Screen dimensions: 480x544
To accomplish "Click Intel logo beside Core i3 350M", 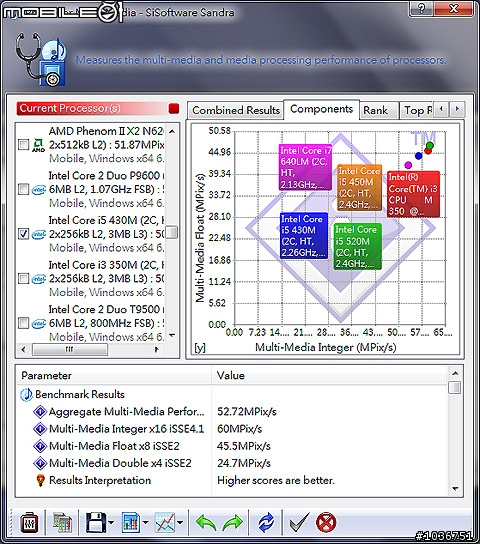I will click(38, 279).
